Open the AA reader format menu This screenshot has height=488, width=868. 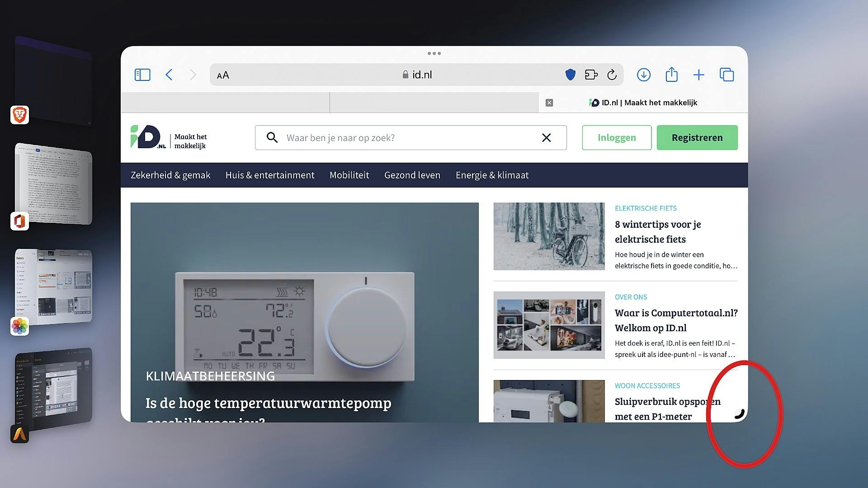[223, 75]
